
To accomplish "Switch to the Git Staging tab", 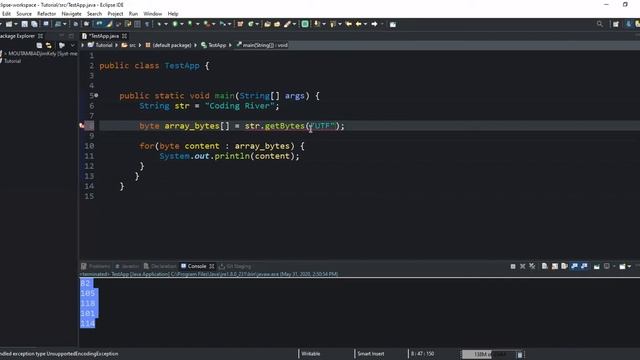I will coord(235,266).
